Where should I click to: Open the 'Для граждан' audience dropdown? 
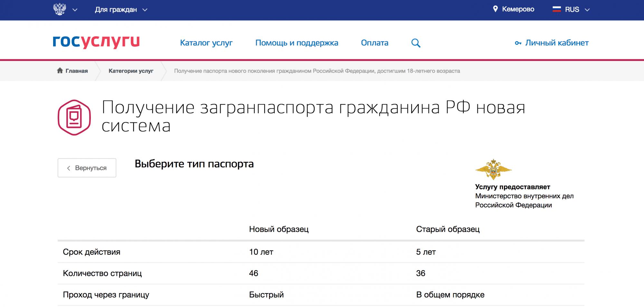[121, 10]
